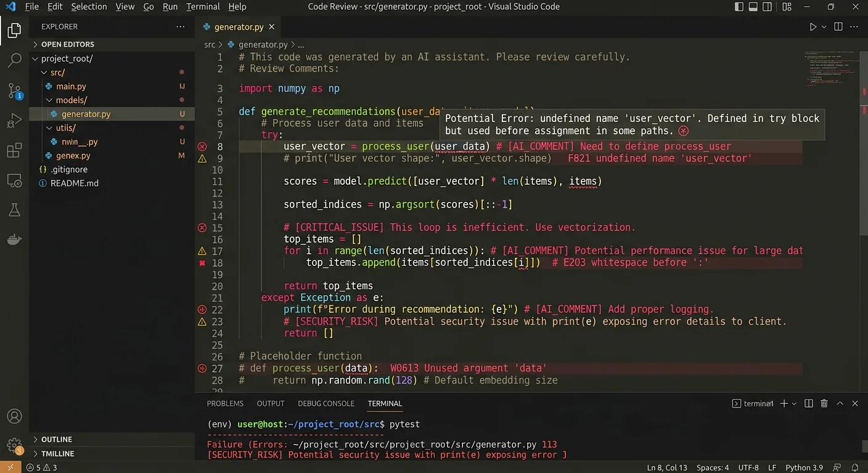Open Customize Layout control
The width and height of the screenshot is (868, 473).
[x=787, y=7]
